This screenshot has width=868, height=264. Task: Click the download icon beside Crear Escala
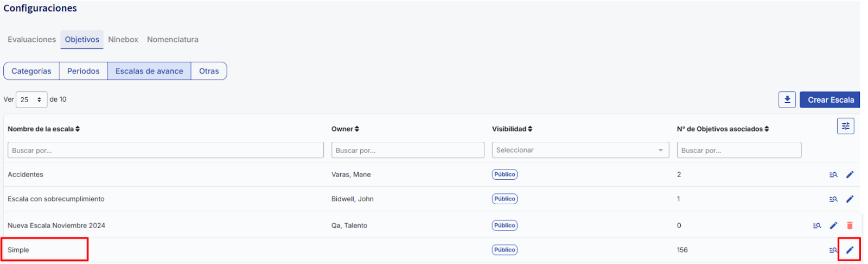click(x=787, y=99)
